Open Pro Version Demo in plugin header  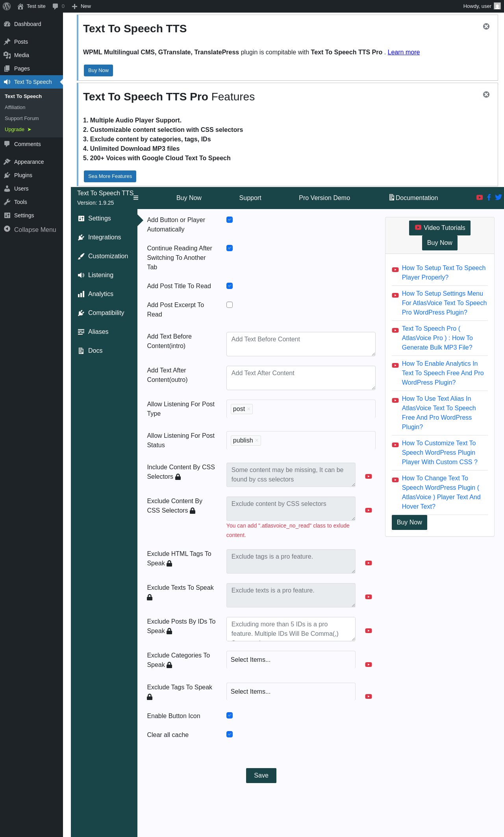tap(324, 198)
